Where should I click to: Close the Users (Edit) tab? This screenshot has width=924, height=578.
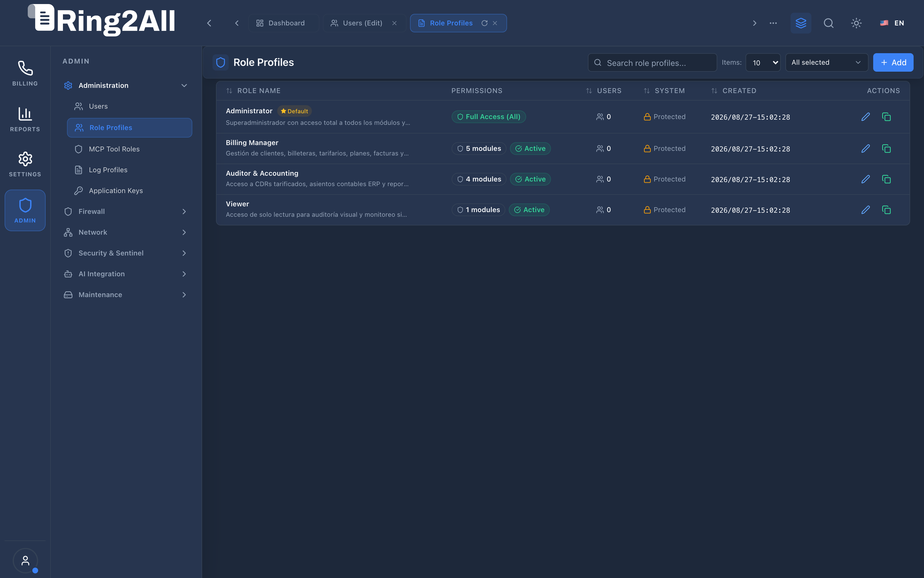click(x=394, y=23)
